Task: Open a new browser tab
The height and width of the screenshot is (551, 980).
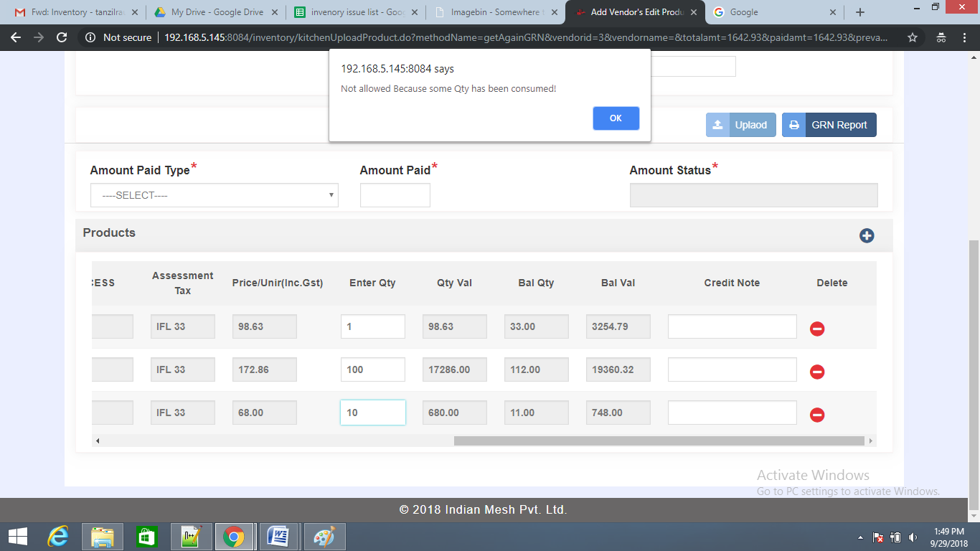Action: tap(860, 12)
